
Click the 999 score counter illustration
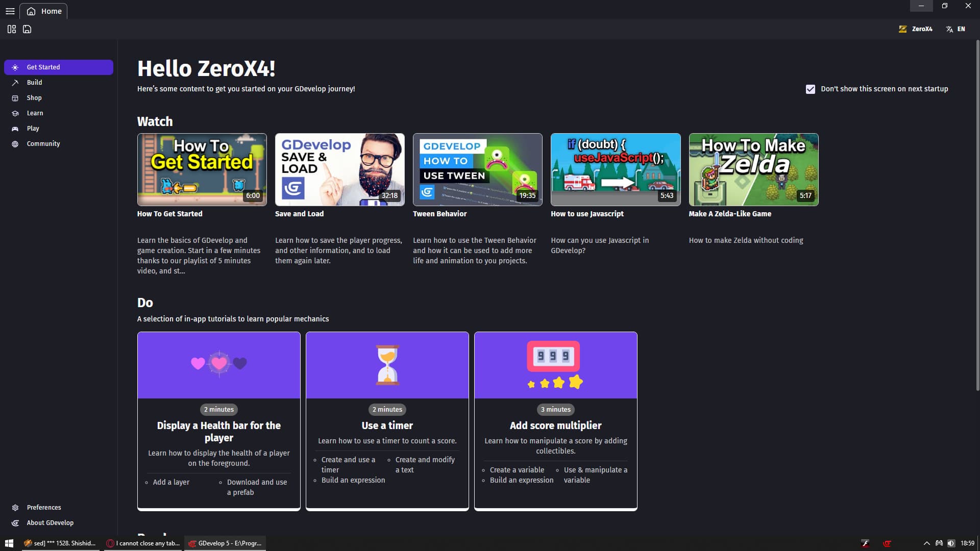(x=554, y=365)
